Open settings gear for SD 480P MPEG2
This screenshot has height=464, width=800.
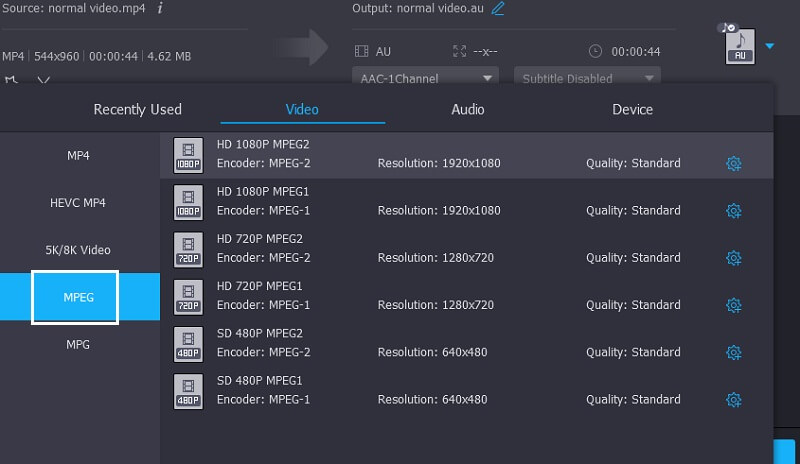733,352
